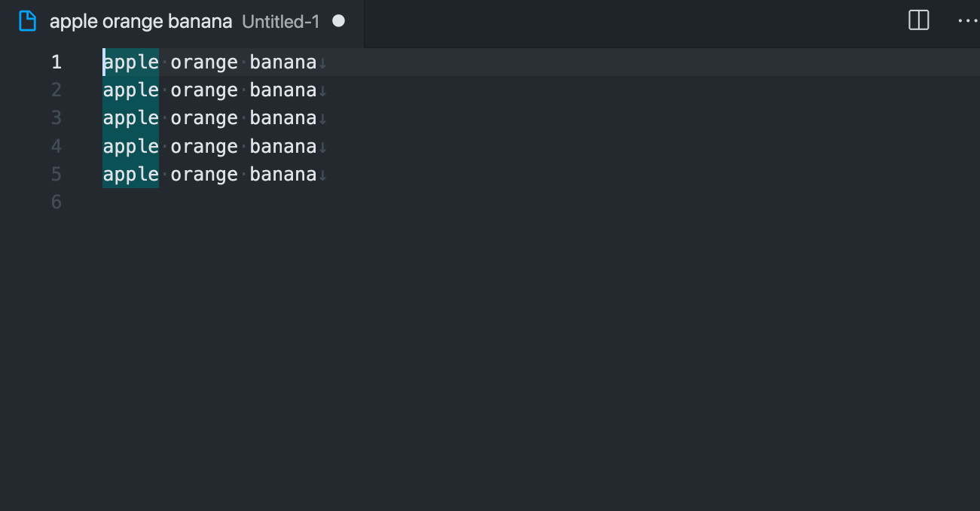Click the file icon on the Untitled-1 tab
Viewport: 980px width, 511px height.
tap(28, 21)
